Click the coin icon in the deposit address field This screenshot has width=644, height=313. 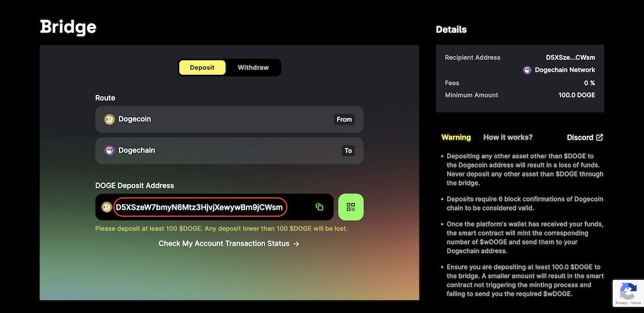tap(107, 207)
